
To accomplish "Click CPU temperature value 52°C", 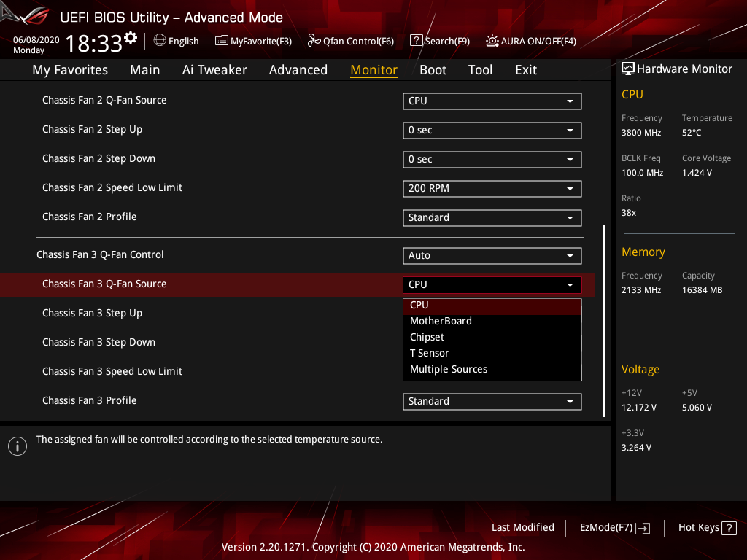I will [692, 133].
